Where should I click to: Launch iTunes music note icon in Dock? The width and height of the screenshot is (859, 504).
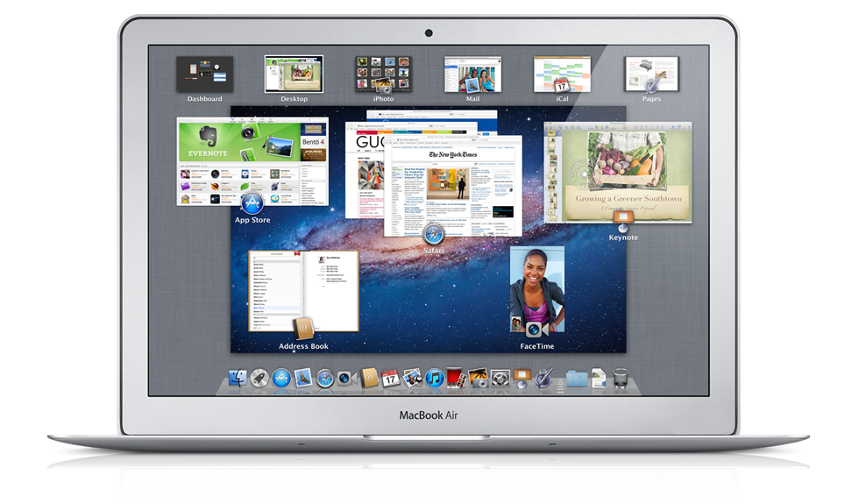(x=435, y=378)
